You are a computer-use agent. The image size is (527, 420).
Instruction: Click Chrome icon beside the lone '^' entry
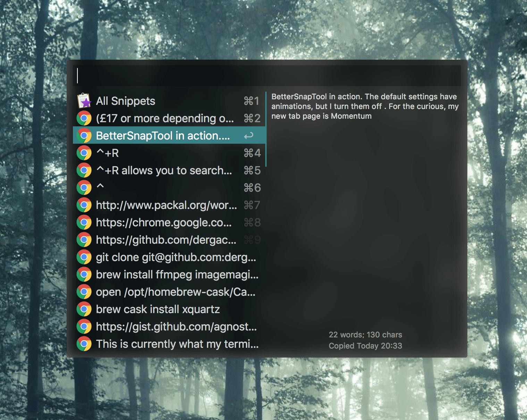pos(84,187)
